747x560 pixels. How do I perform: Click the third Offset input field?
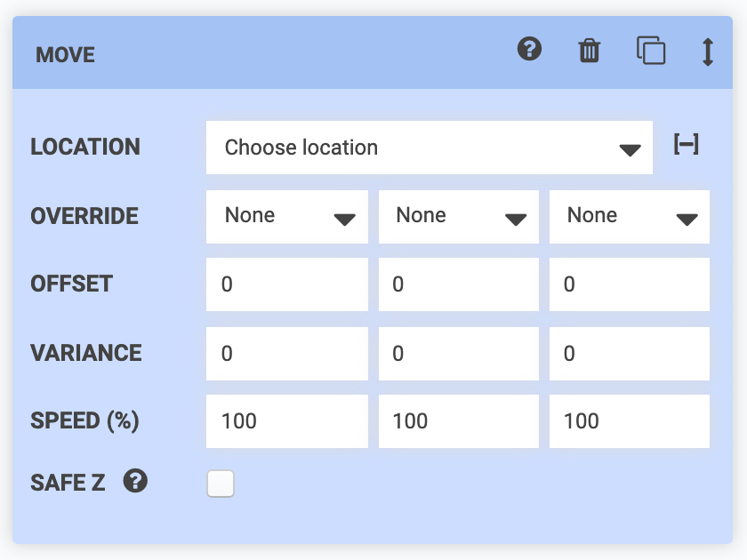(x=630, y=284)
